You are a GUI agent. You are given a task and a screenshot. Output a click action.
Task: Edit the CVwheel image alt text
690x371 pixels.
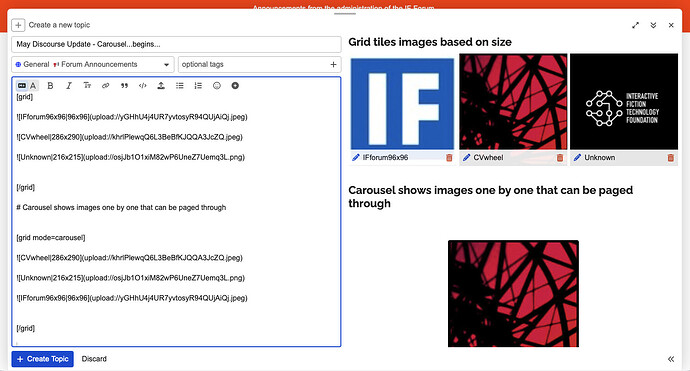click(466, 157)
